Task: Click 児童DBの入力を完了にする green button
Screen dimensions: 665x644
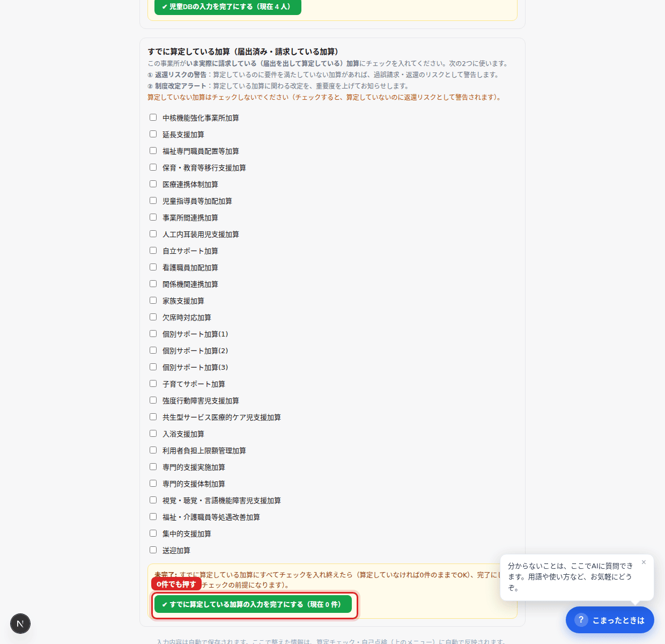Action: tap(228, 7)
